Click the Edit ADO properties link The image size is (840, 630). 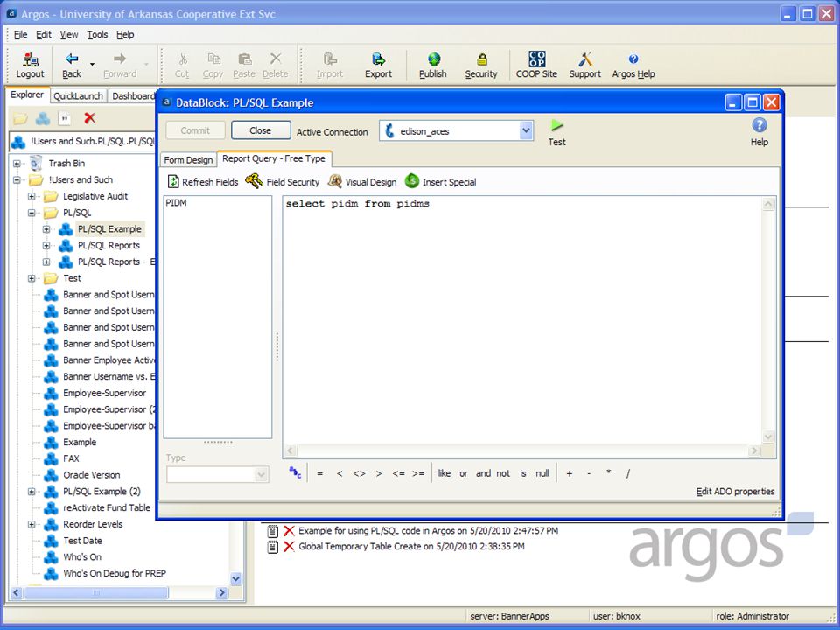click(735, 491)
